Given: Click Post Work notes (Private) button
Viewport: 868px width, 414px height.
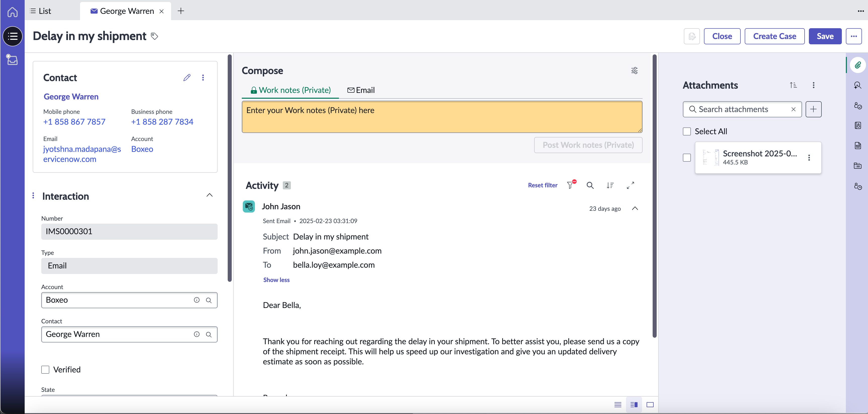Looking at the screenshot, I should (588, 145).
